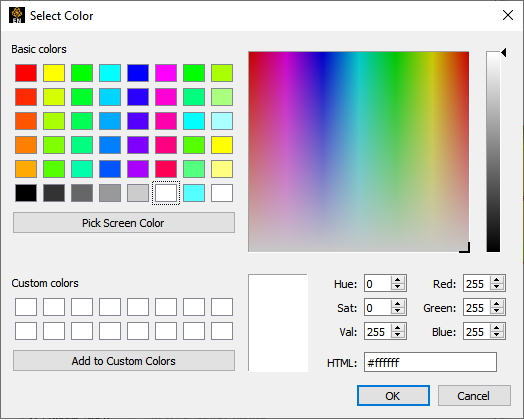The height and width of the screenshot is (420, 524).
Task: Click the brightness slider arrow marker
Action: pyautogui.click(x=504, y=52)
